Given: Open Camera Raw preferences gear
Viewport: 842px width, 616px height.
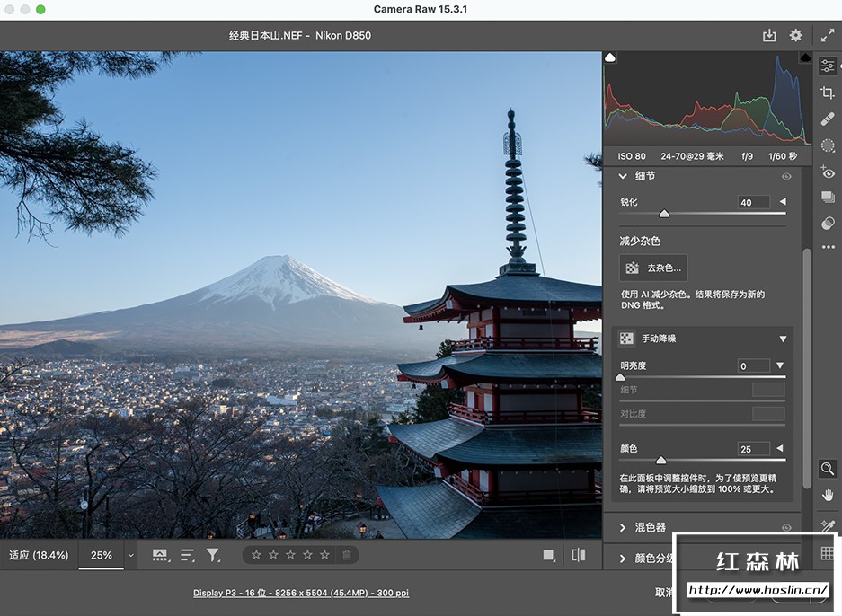Looking at the screenshot, I should [x=795, y=35].
